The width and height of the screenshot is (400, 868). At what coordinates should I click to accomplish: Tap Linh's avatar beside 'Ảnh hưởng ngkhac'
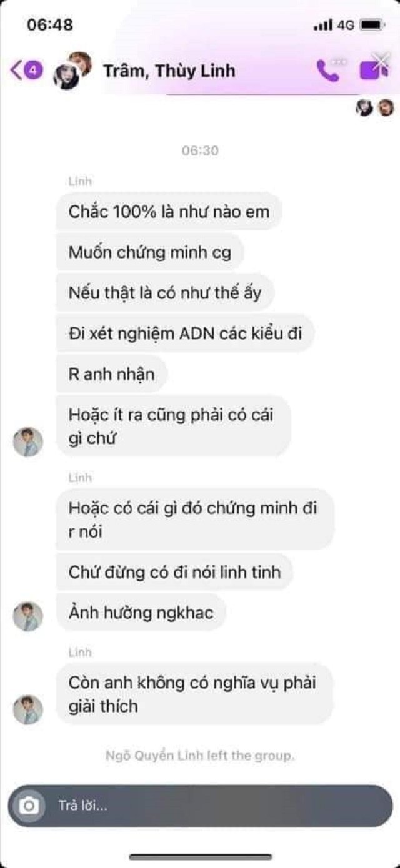pos(28,616)
